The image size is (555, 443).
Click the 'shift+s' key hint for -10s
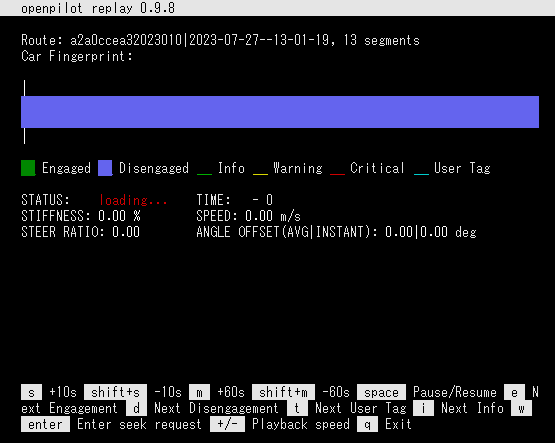click(x=115, y=392)
